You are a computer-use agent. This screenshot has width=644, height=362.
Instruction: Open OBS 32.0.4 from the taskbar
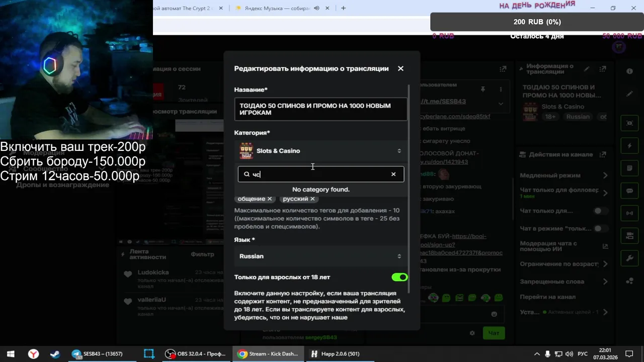pos(196,354)
